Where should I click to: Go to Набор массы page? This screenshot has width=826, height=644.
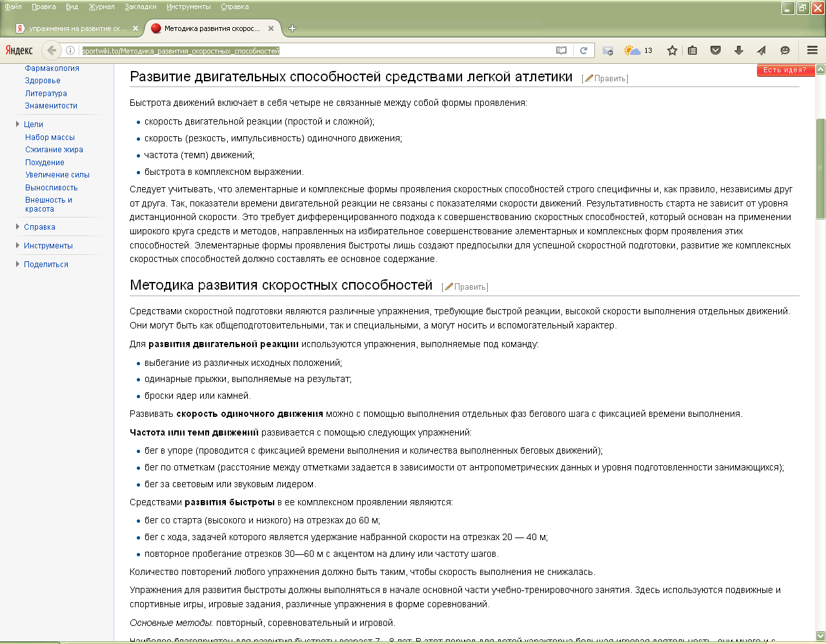click(50, 137)
